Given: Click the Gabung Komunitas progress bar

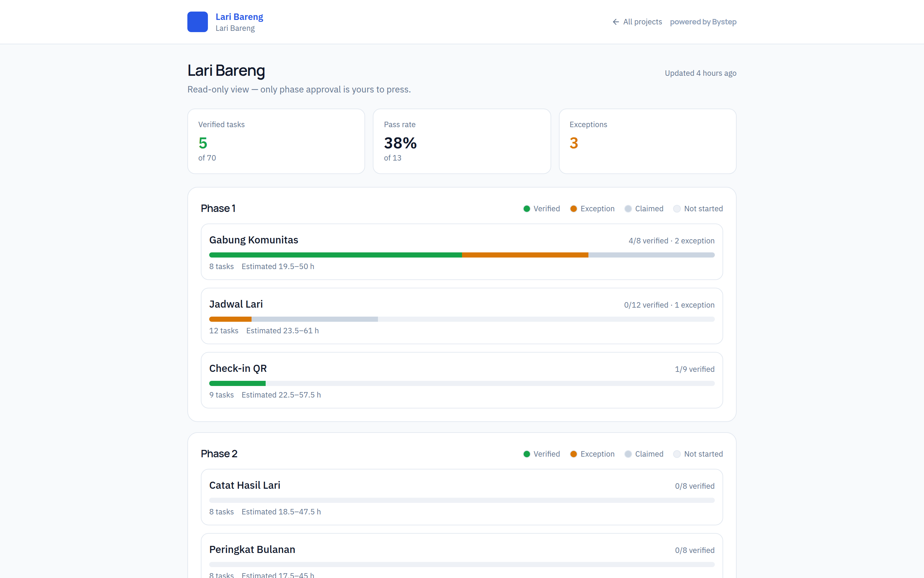Looking at the screenshot, I should pos(462,255).
